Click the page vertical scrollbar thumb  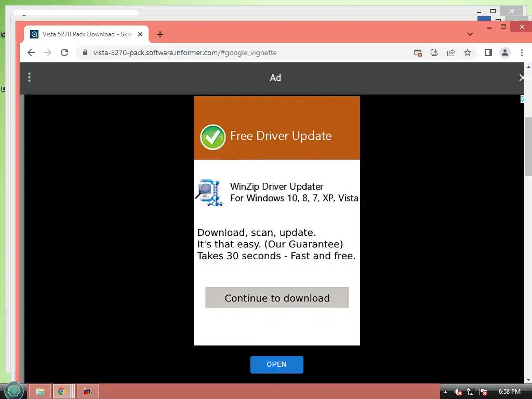528,147
